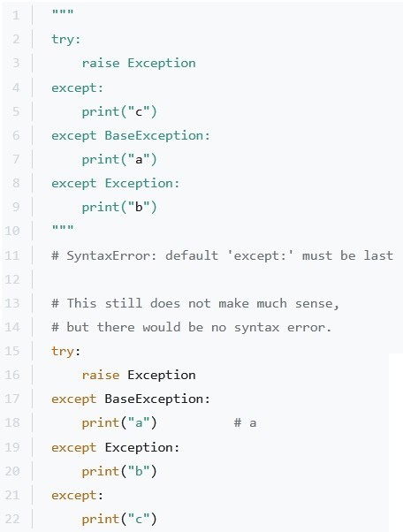Click the bare 'except:' on line 21
Image resolution: width=403 pixels, height=532 pixels.
coord(77,496)
